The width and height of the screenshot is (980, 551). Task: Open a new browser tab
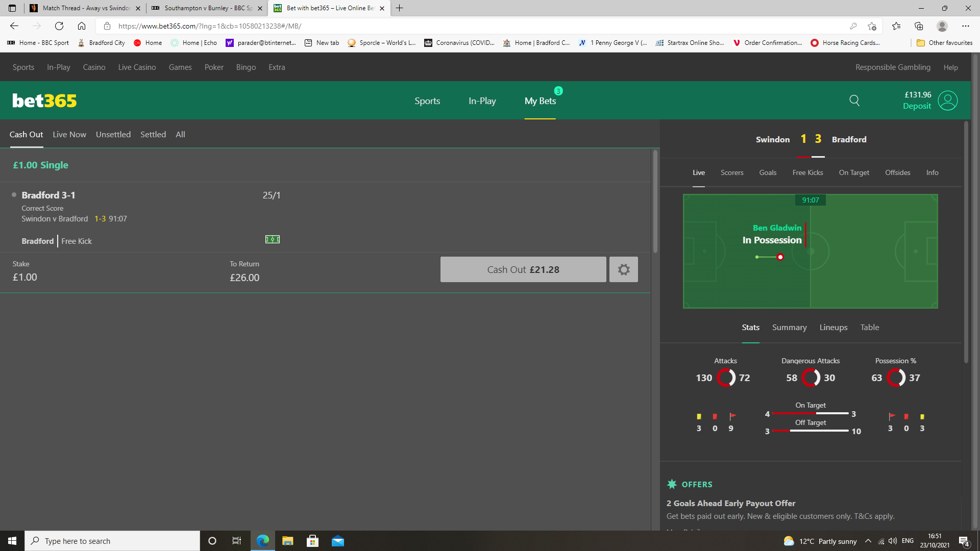(400, 8)
